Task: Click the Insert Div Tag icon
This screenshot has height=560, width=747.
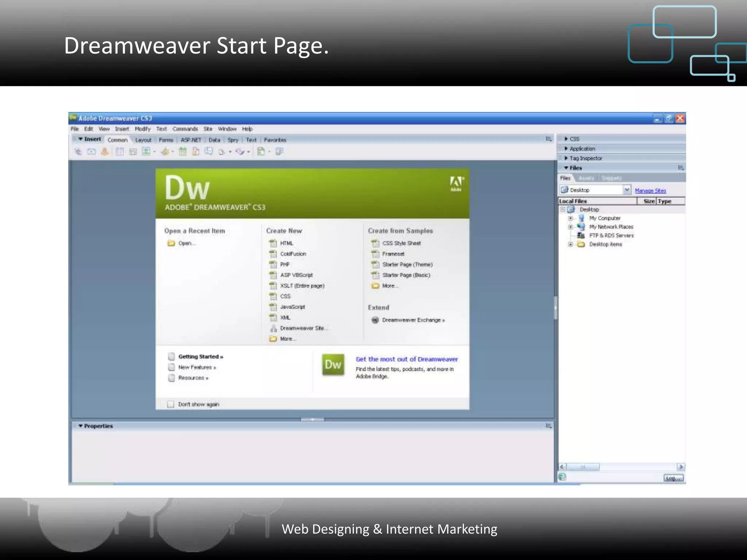Action: 133,152
